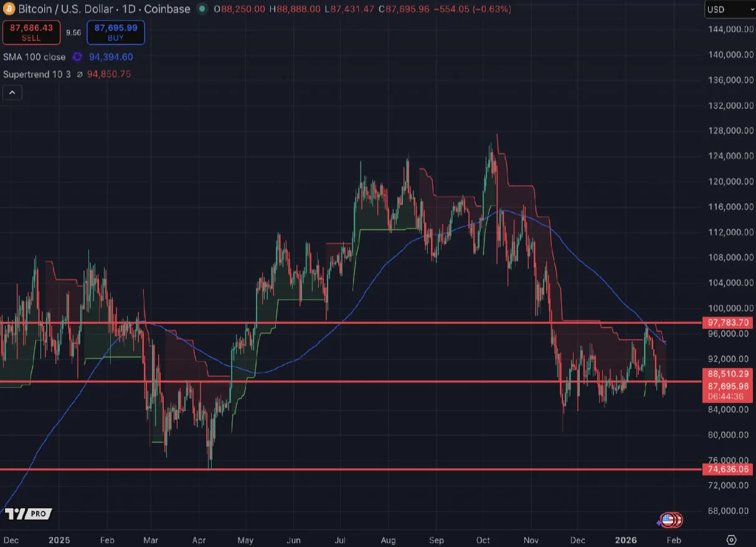Click the 2025 label on time axis

click(59, 540)
